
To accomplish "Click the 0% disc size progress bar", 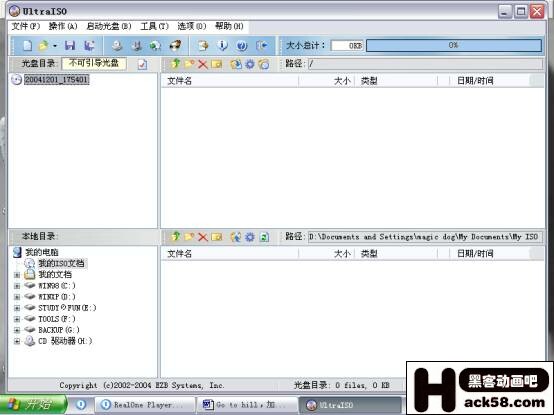I will tap(454, 45).
